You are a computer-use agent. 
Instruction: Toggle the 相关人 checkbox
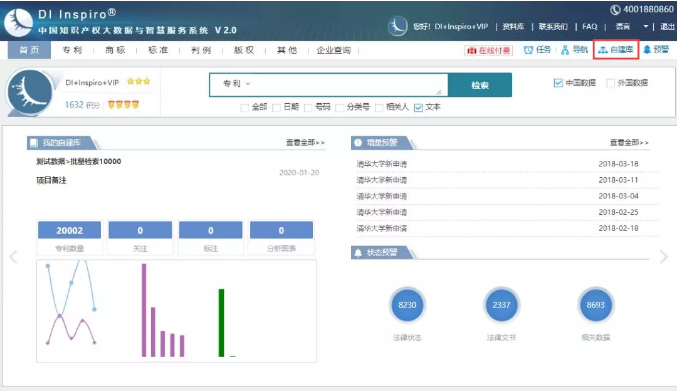pos(379,107)
